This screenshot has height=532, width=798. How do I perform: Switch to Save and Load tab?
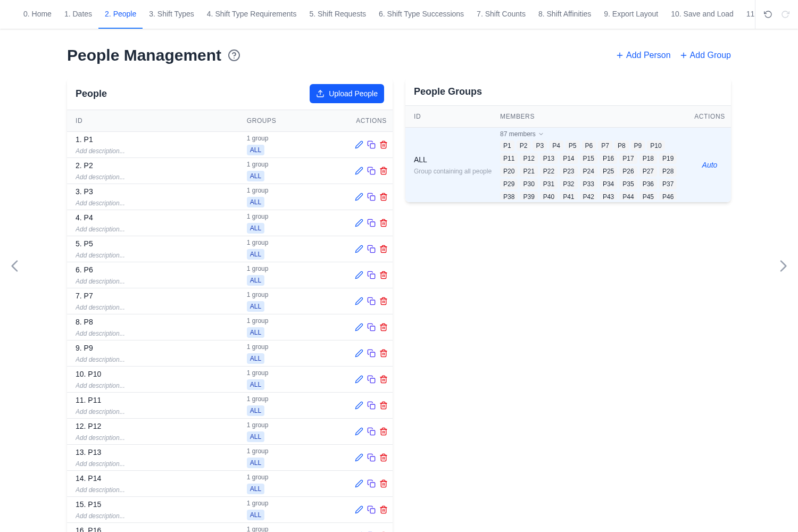tap(702, 14)
